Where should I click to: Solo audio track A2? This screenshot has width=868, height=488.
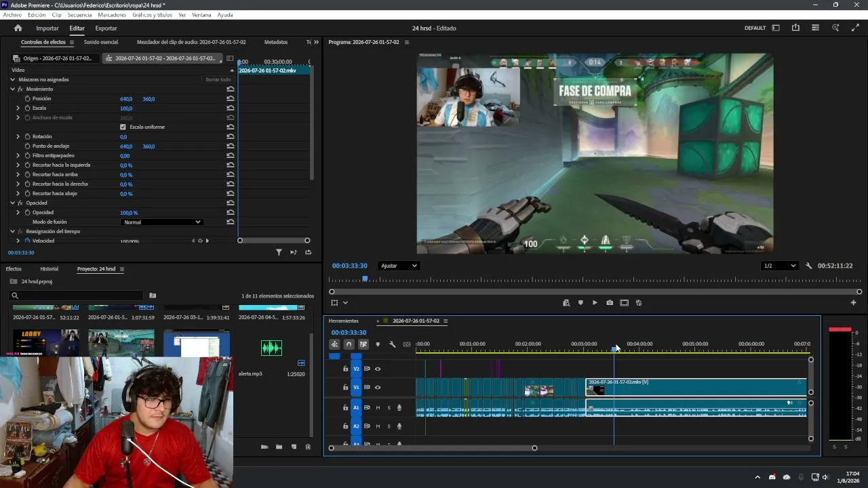[x=389, y=426]
